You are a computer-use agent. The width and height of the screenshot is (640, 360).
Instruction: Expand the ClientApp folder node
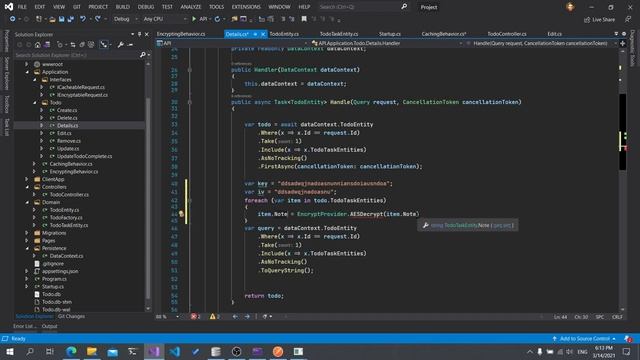point(27,179)
